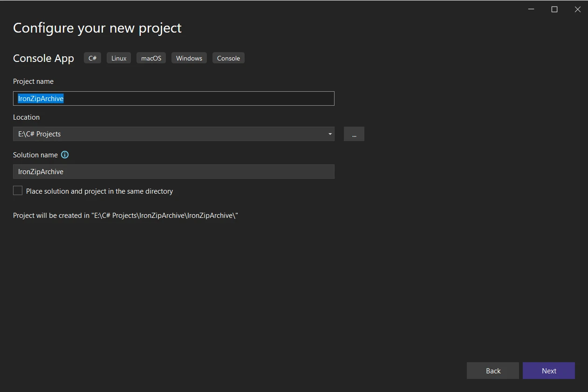Click the Console App template heading
This screenshot has width=588, height=392.
[43, 58]
